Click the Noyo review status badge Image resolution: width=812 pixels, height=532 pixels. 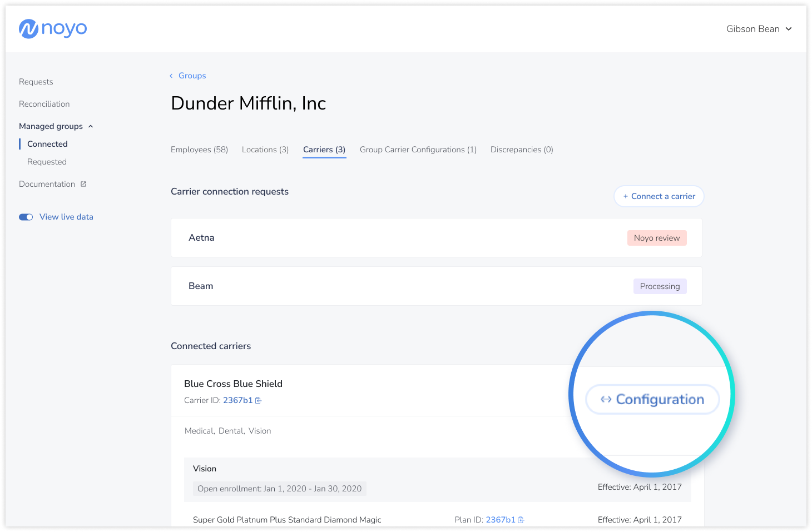(x=657, y=238)
